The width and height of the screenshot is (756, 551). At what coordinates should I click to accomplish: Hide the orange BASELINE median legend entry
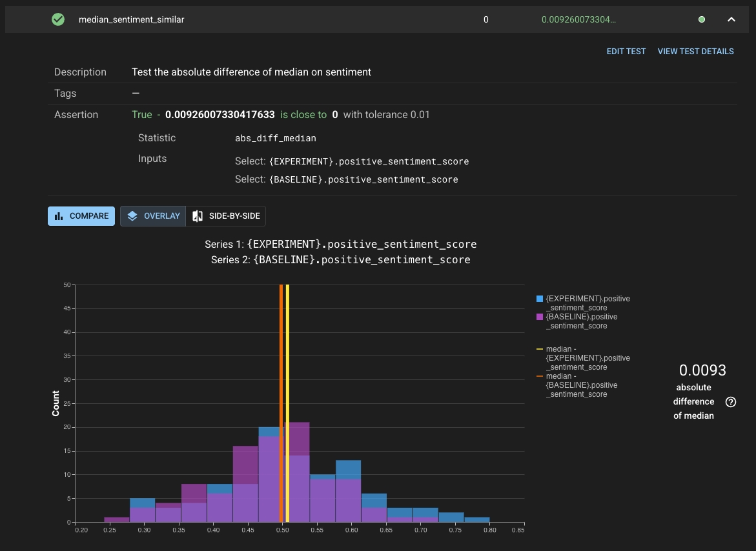[540, 376]
